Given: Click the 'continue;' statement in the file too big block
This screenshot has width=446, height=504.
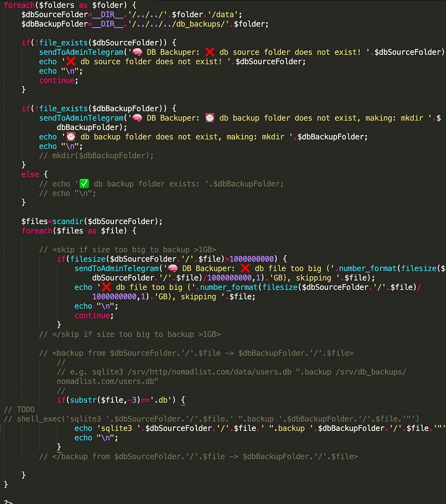Looking at the screenshot, I should pos(94,316).
